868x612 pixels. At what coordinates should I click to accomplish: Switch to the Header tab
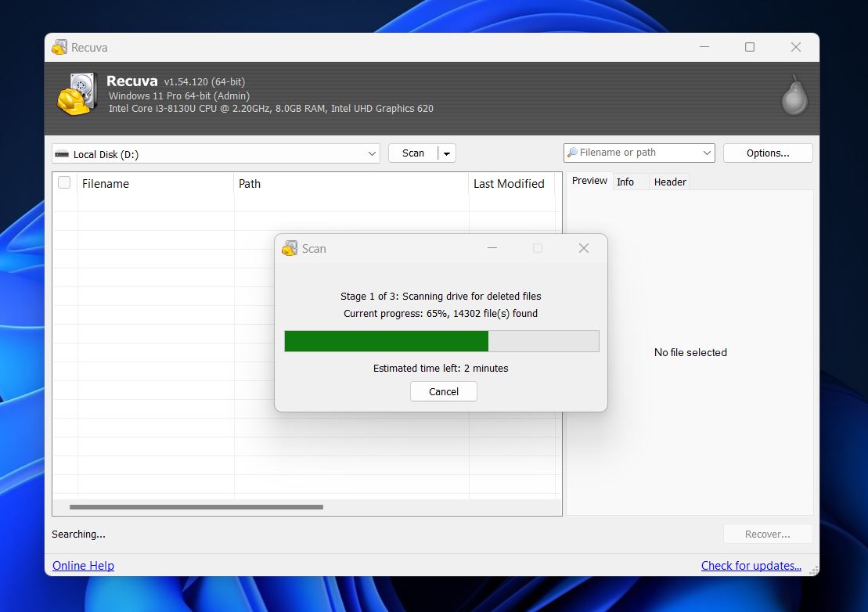click(x=670, y=182)
